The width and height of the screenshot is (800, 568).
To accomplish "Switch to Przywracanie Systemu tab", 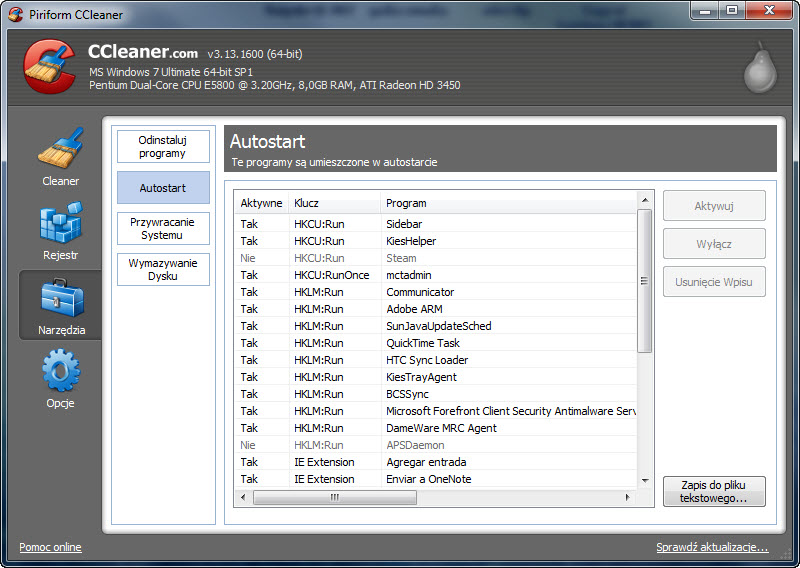I will [x=163, y=228].
